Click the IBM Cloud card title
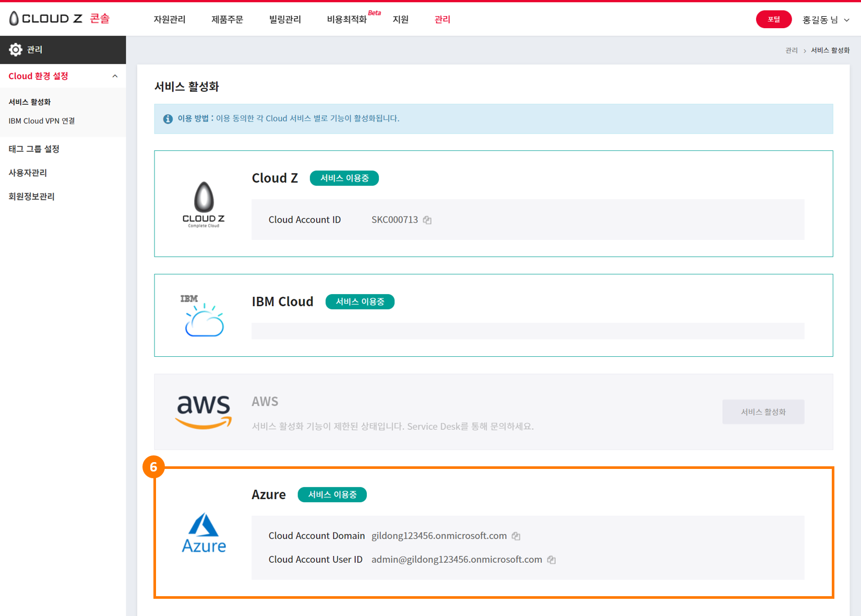Image resolution: width=861 pixels, height=616 pixels. pos(283,302)
